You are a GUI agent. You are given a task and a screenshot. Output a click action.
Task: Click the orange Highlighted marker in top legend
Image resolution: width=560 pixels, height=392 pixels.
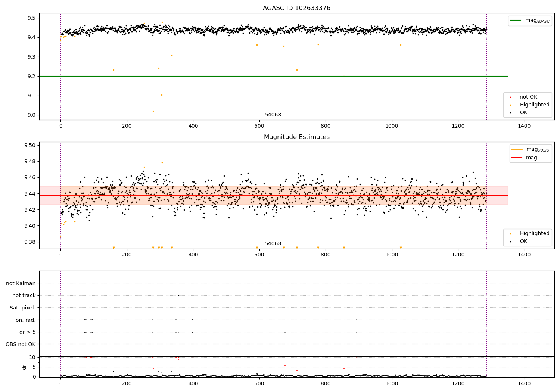tap(510, 105)
